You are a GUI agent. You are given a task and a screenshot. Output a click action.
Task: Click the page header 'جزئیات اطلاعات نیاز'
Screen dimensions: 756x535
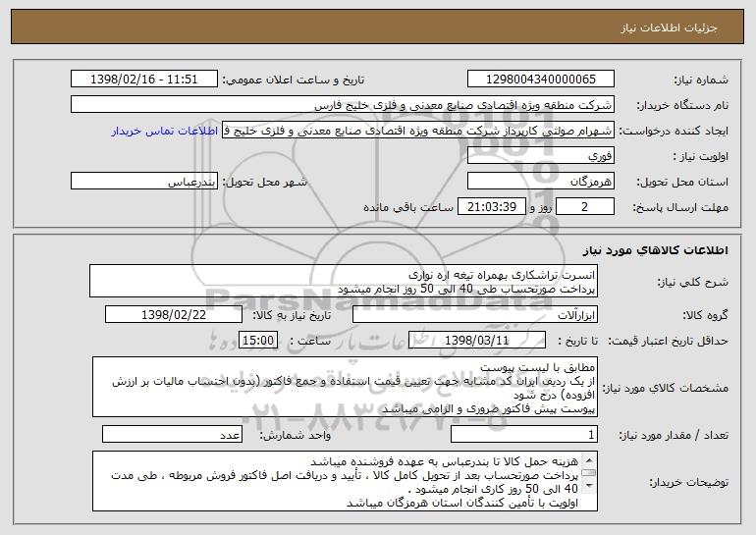coord(669,27)
